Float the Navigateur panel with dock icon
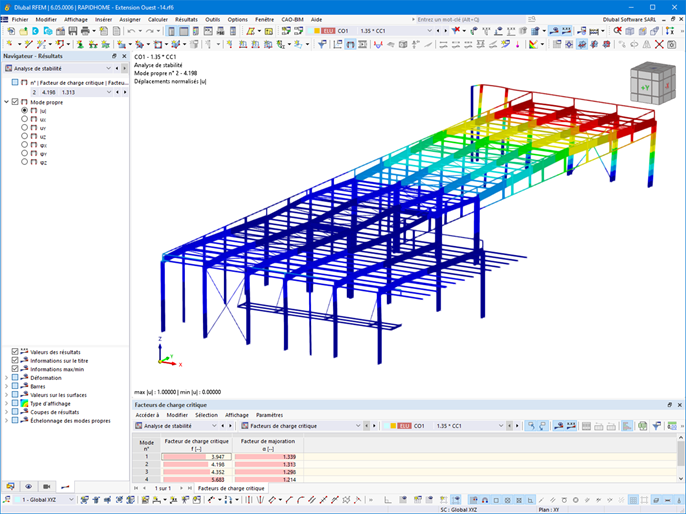Screen dimensions: 686x514 (114, 56)
